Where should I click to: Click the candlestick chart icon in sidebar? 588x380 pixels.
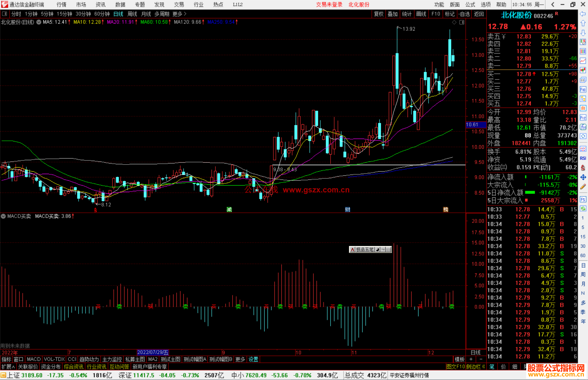point(583,70)
